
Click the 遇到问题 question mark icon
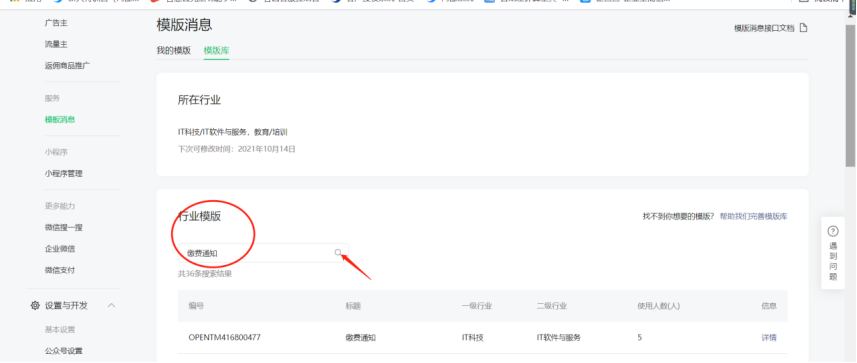(833, 231)
